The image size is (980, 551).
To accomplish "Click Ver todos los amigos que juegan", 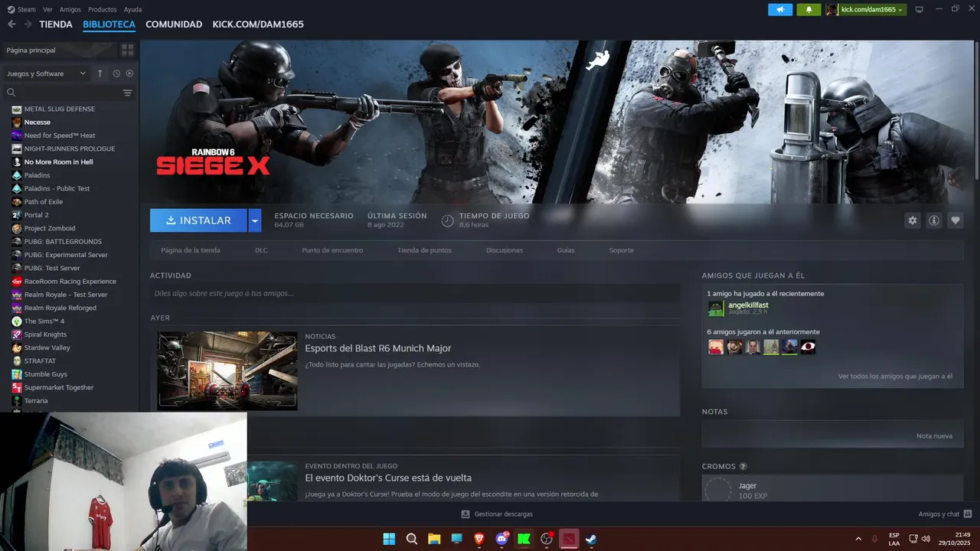I will [895, 377].
